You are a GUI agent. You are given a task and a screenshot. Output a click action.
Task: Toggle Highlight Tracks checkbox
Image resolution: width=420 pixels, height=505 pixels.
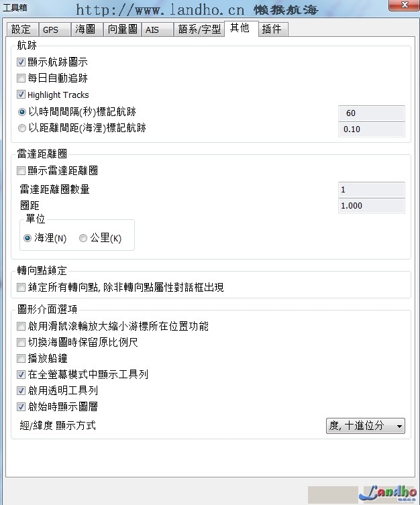point(21,95)
